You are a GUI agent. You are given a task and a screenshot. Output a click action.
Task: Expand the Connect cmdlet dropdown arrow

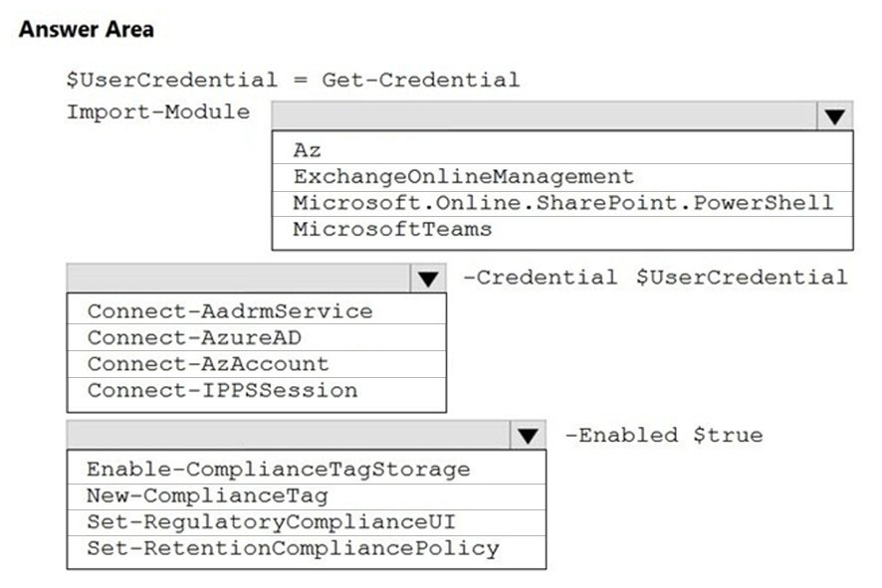tap(428, 279)
